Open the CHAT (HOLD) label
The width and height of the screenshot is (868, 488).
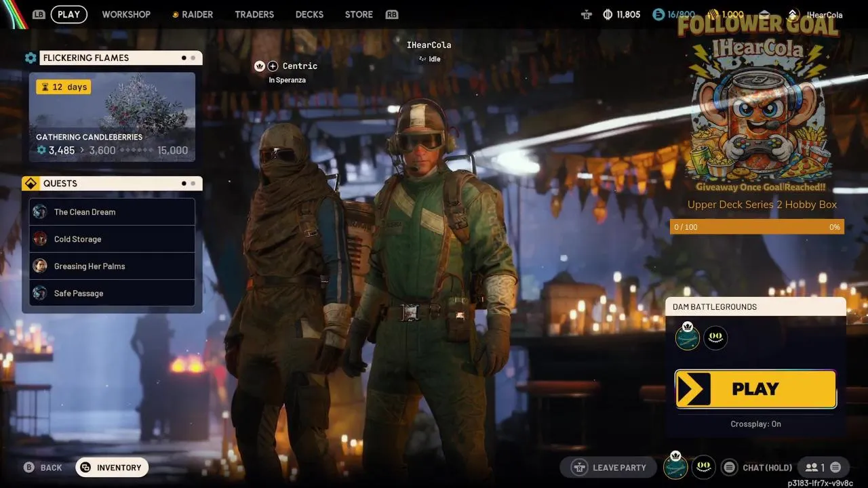pyautogui.click(x=767, y=468)
